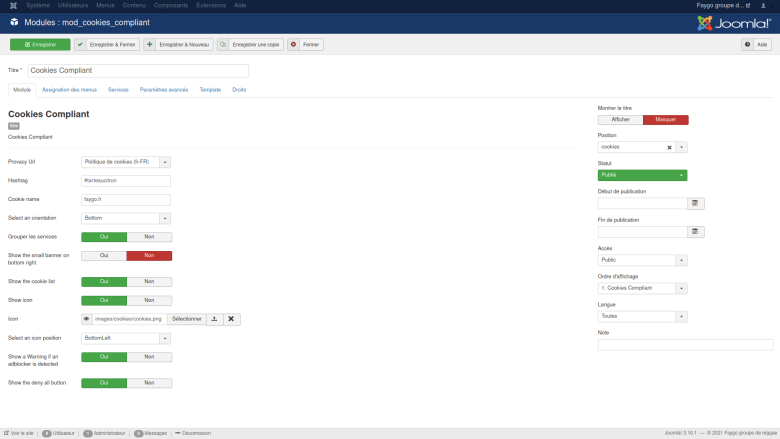Set Grouper les services to Non
The image size is (780, 439).
149,237
